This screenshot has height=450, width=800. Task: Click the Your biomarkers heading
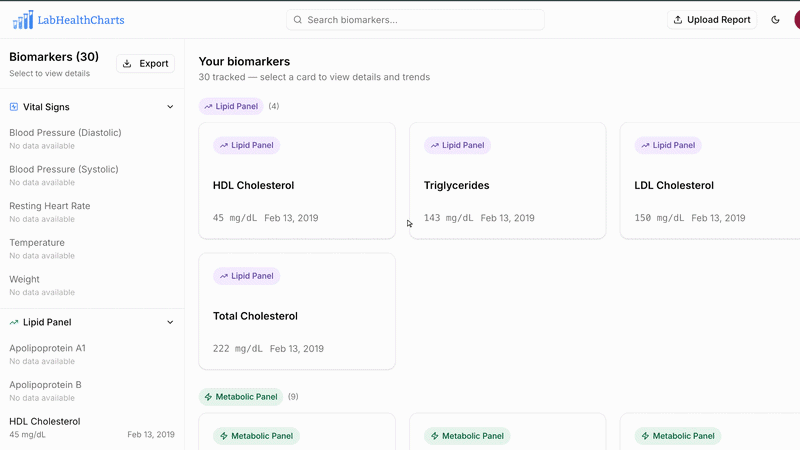pyautogui.click(x=244, y=61)
